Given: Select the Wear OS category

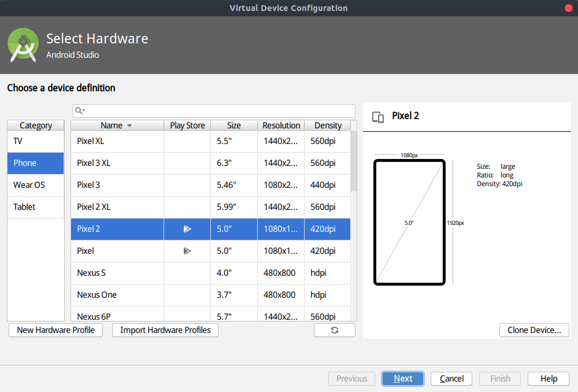Looking at the screenshot, I should [x=35, y=185].
